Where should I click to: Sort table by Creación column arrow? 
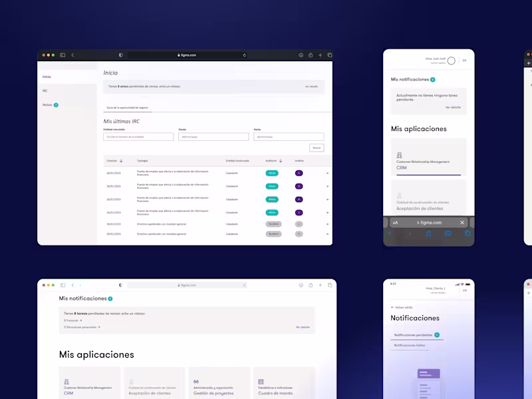coord(121,161)
